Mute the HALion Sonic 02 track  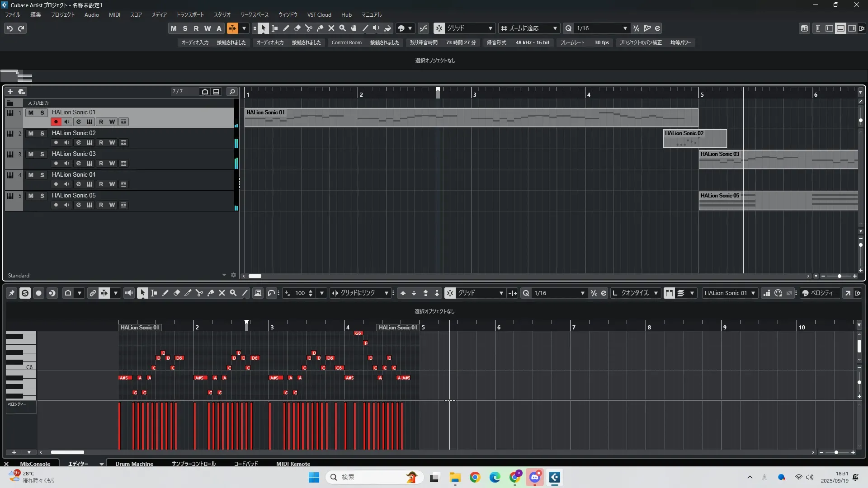click(31, 133)
